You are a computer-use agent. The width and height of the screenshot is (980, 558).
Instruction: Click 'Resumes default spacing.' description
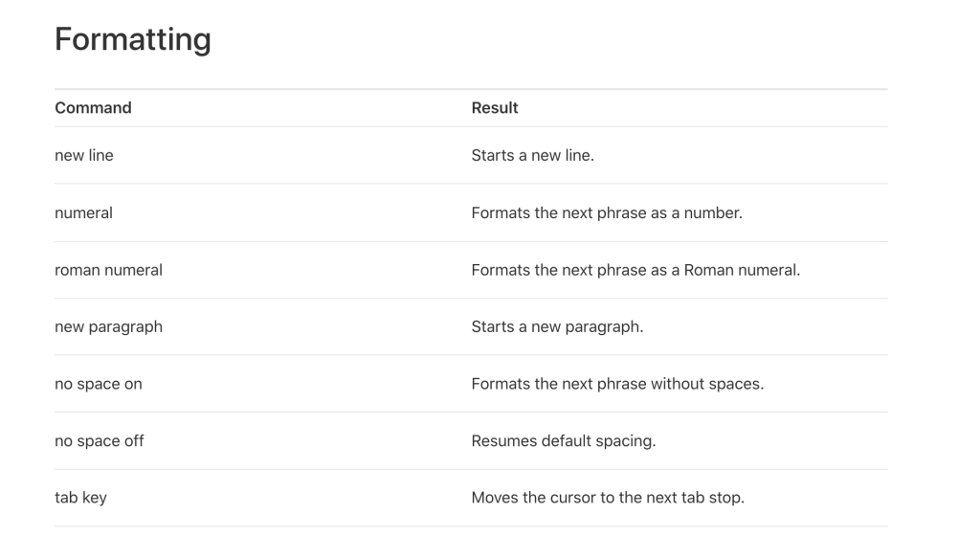[x=563, y=440]
